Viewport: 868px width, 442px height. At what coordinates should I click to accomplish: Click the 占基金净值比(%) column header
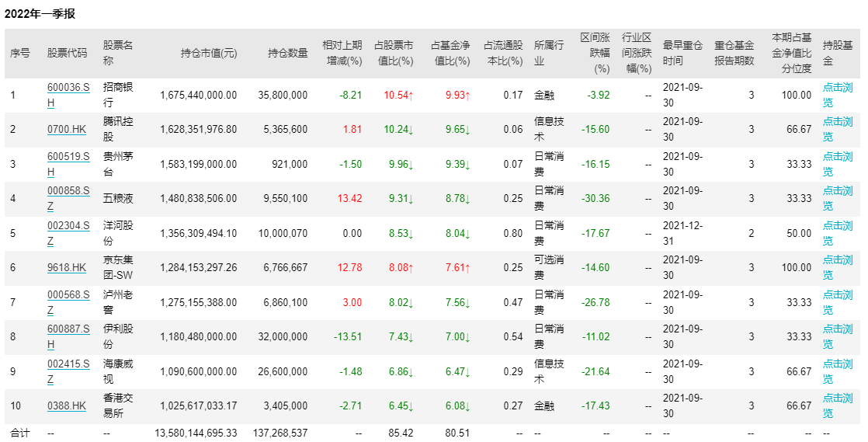tap(450, 53)
